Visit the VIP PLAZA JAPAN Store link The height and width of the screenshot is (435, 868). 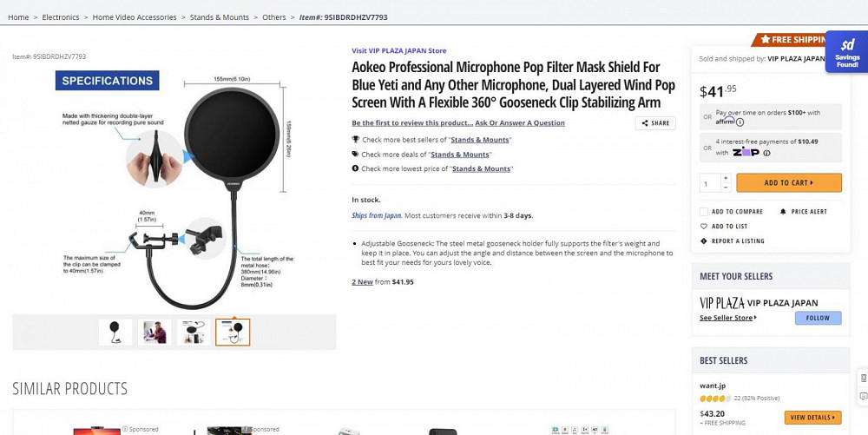pos(398,50)
